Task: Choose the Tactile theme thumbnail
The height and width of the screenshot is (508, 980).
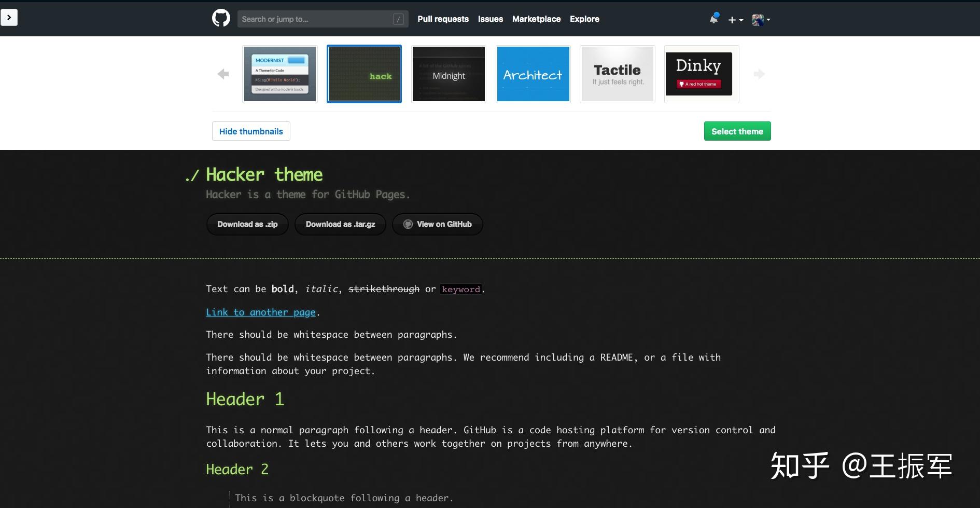Action: click(617, 74)
